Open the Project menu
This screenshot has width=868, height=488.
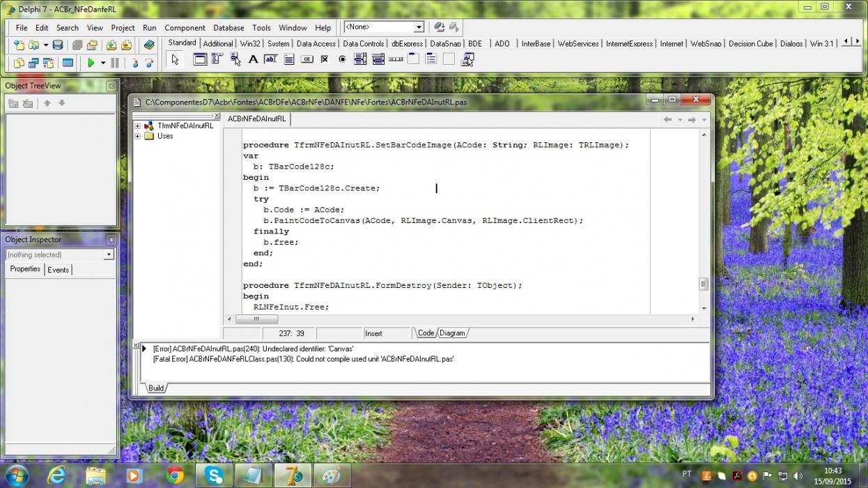tap(123, 28)
